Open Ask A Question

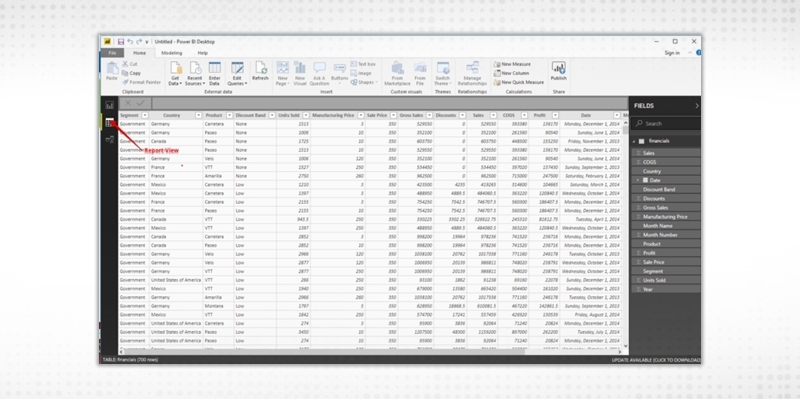tap(319, 73)
